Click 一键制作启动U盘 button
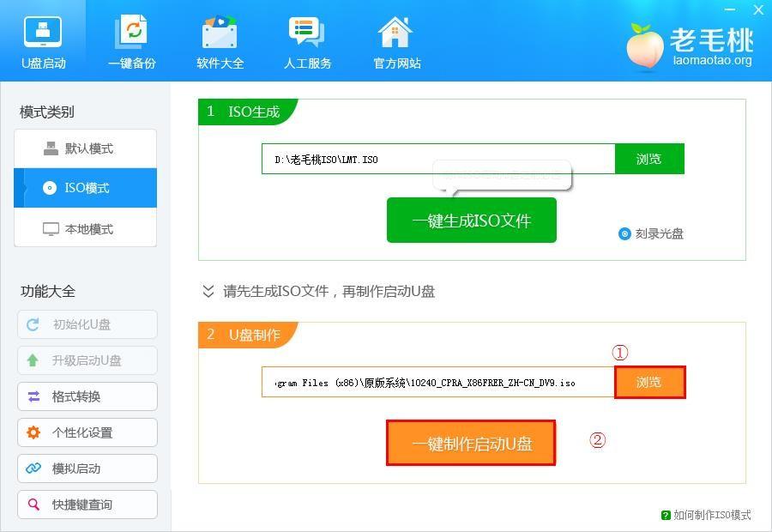The width and height of the screenshot is (772, 532). tap(471, 443)
